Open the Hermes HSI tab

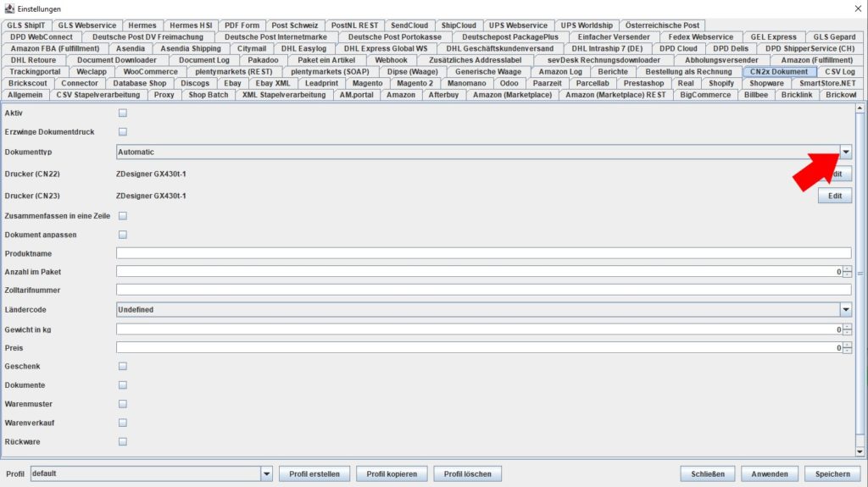191,25
